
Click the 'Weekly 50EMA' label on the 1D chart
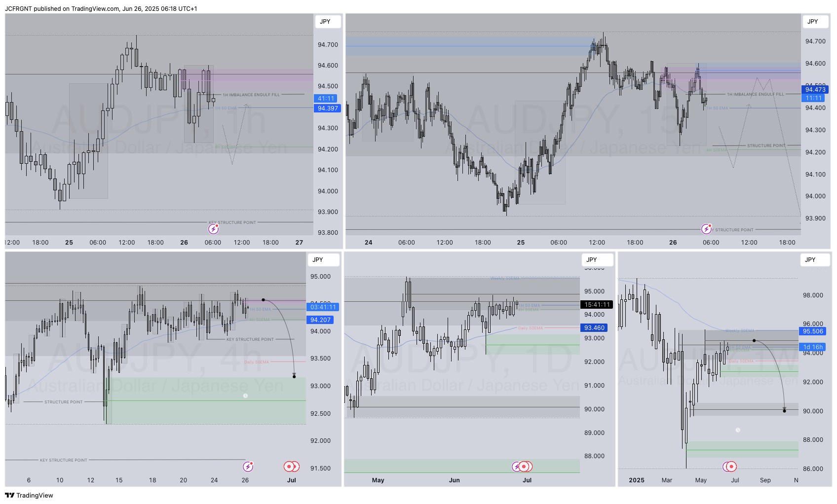pyautogui.click(x=505, y=279)
